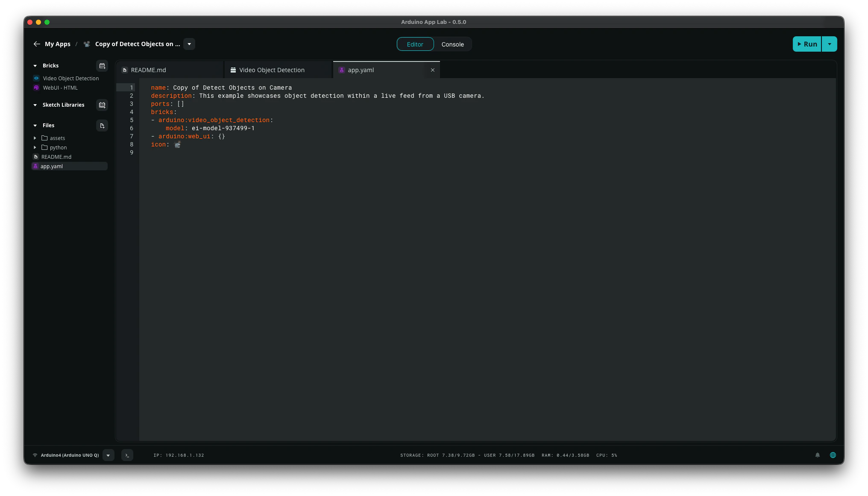Image resolution: width=868 pixels, height=496 pixels.
Task: Switch to the README.md tab
Action: (x=148, y=70)
